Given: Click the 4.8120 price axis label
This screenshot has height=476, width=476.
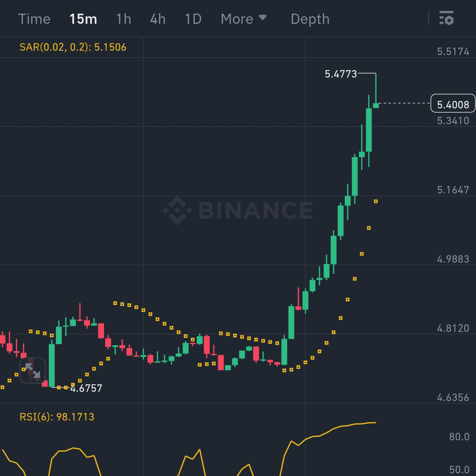Looking at the screenshot, I should pos(453,328).
